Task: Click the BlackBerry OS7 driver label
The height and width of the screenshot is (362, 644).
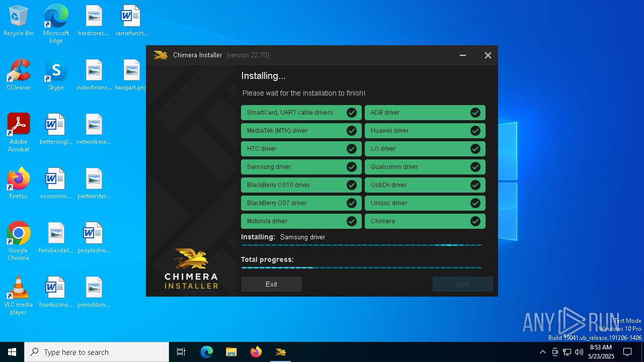Action: tap(277, 203)
